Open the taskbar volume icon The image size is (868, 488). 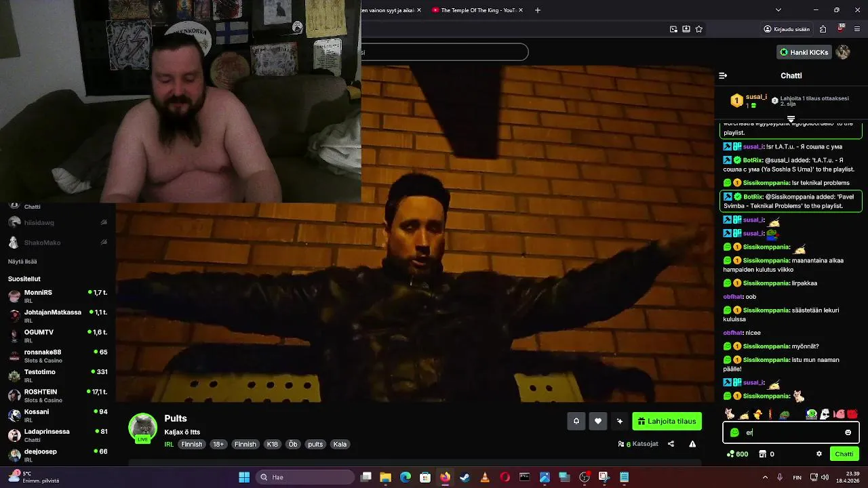click(825, 477)
